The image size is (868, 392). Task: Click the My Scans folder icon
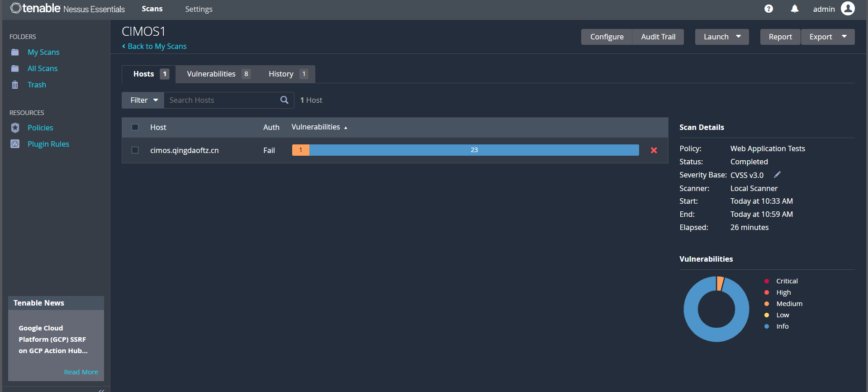click(15, 52)
